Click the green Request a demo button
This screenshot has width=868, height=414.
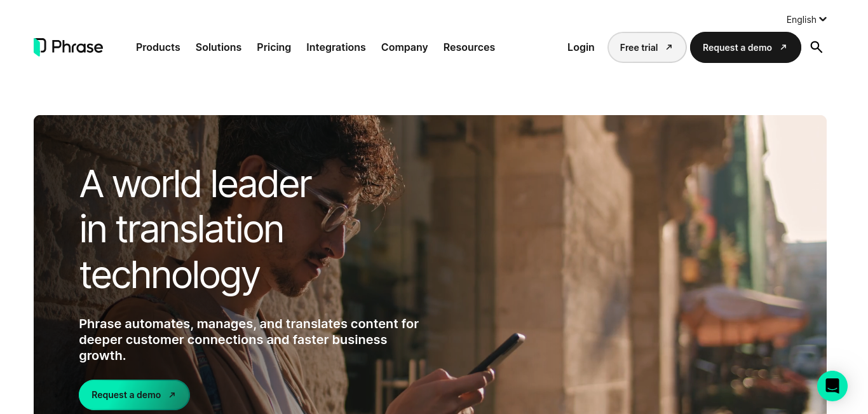tap(134, 395)
